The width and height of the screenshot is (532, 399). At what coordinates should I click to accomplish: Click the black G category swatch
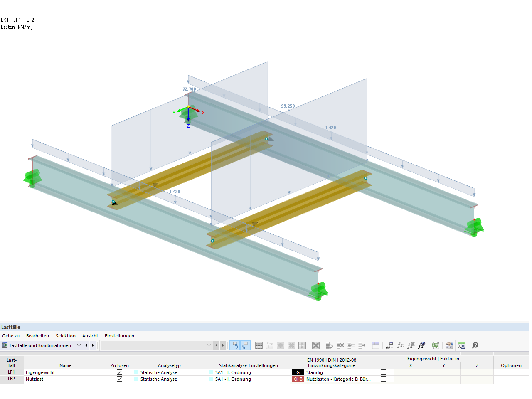[x=298, y=372]
